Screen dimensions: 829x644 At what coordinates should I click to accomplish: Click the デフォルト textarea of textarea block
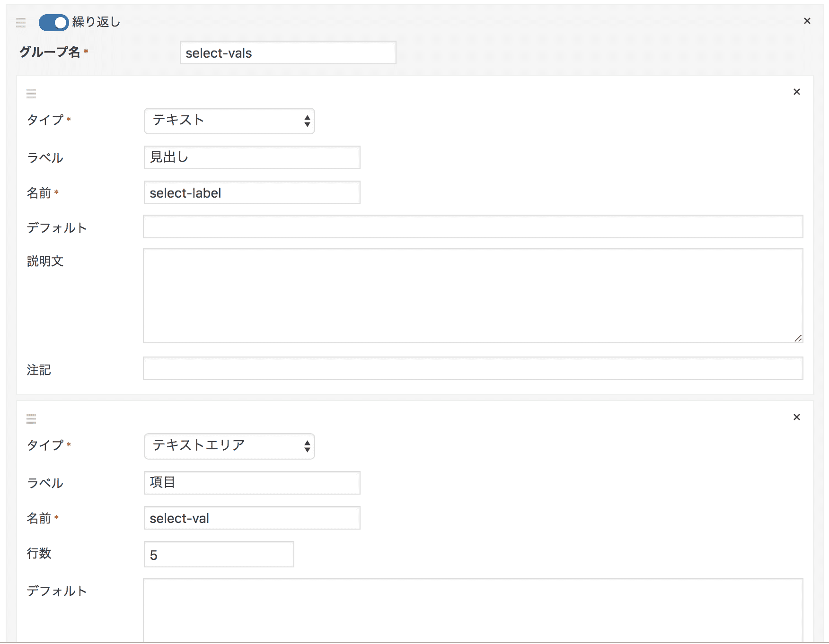tap(473, 610)
